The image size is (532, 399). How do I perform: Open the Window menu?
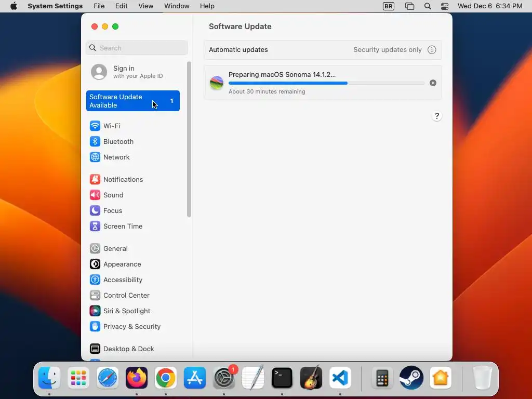pyautogui.click(x=177, y=6)
